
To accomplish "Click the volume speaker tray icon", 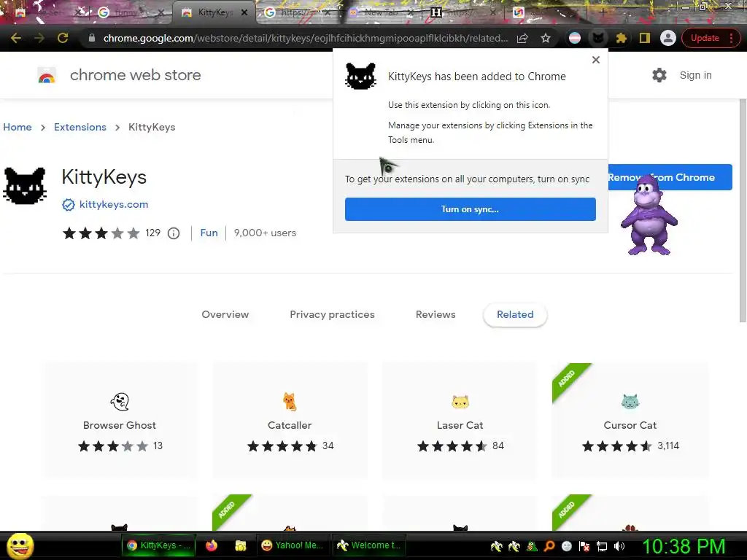I will click(619, 546).
